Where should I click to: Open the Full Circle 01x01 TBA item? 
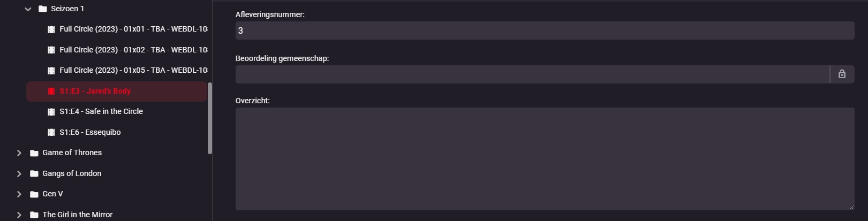point(133,29)
